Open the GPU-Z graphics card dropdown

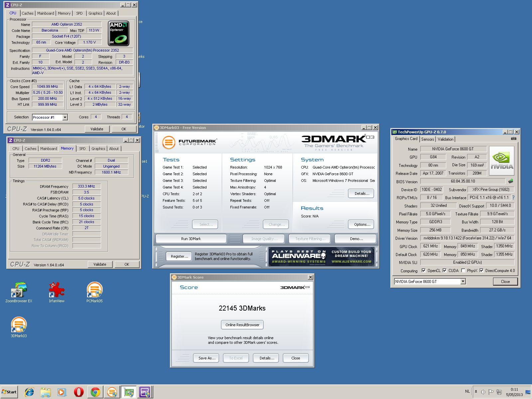463,282
